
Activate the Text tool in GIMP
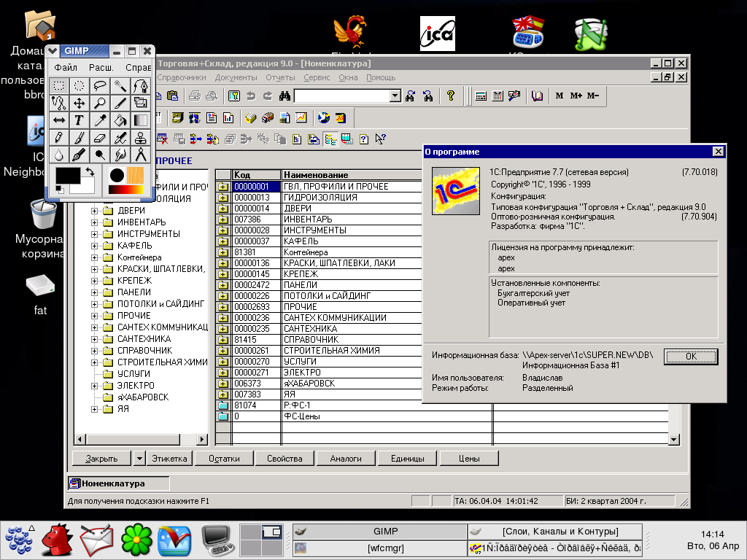coord(79,120)
